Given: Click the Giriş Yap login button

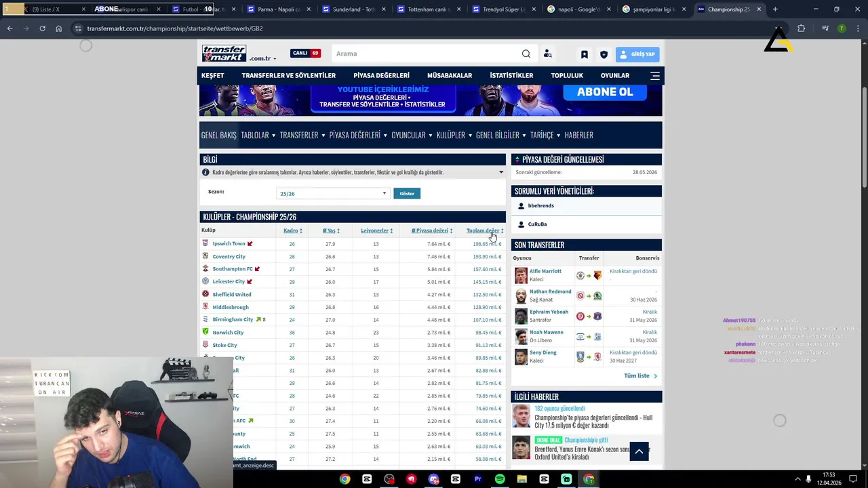Looking at the screenshot, I should click(637, 54).
